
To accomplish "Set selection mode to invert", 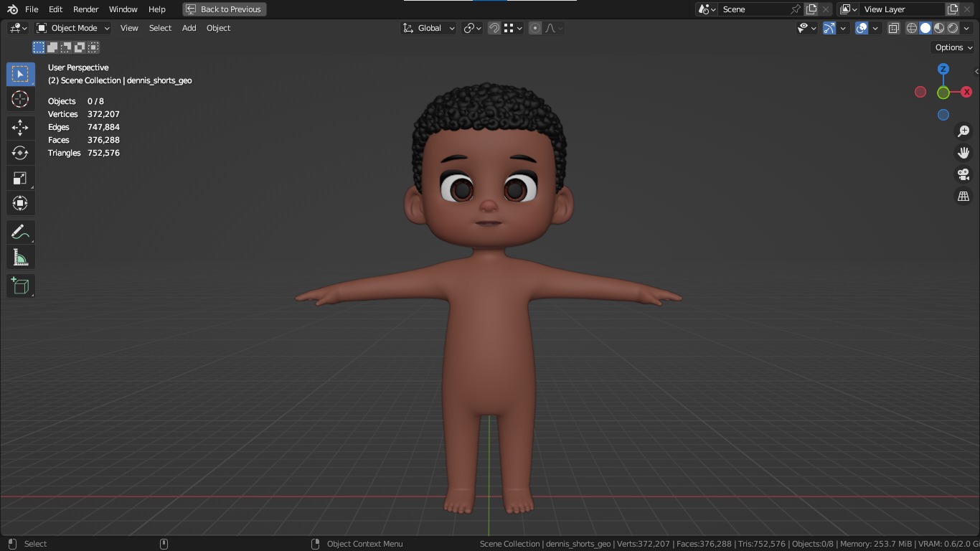I will [x=80, y=47].
